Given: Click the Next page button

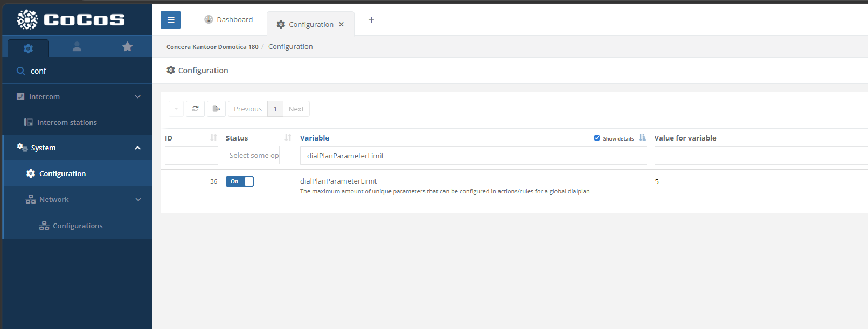Looking at the screenshot, I should pyautogui.click(x=296, y=109).
